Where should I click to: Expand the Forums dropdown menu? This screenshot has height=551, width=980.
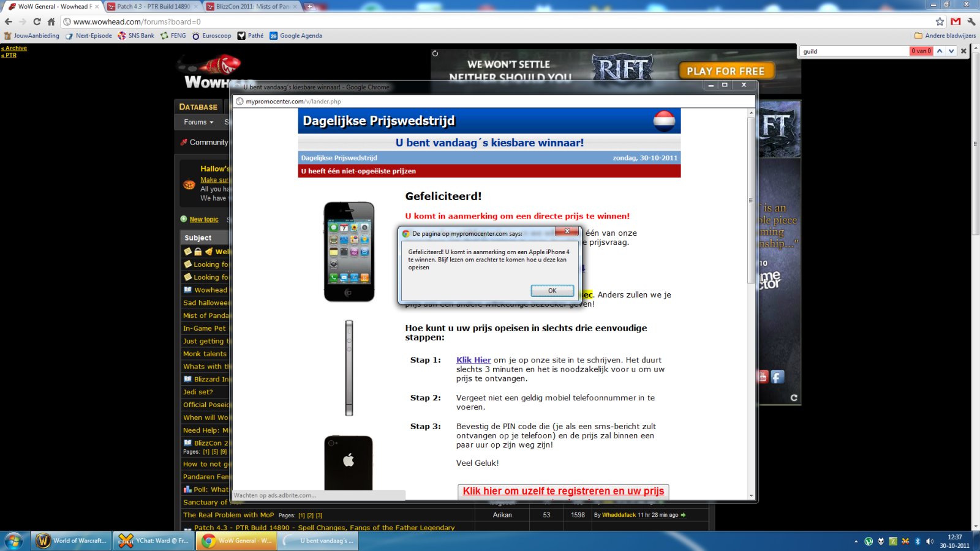198,122
